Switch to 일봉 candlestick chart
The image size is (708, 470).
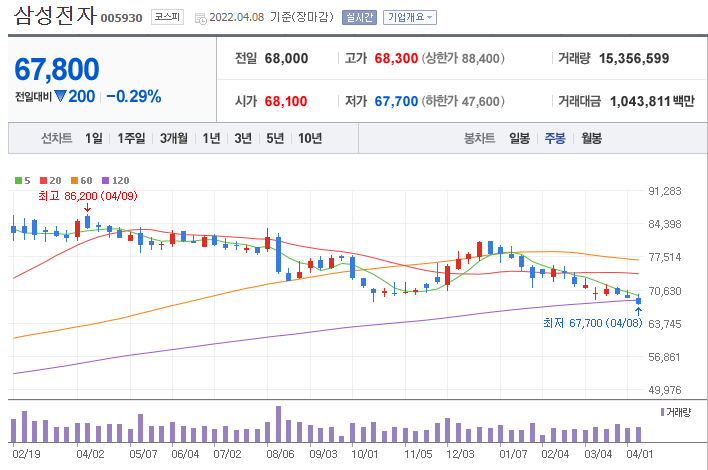click(519, 138)
